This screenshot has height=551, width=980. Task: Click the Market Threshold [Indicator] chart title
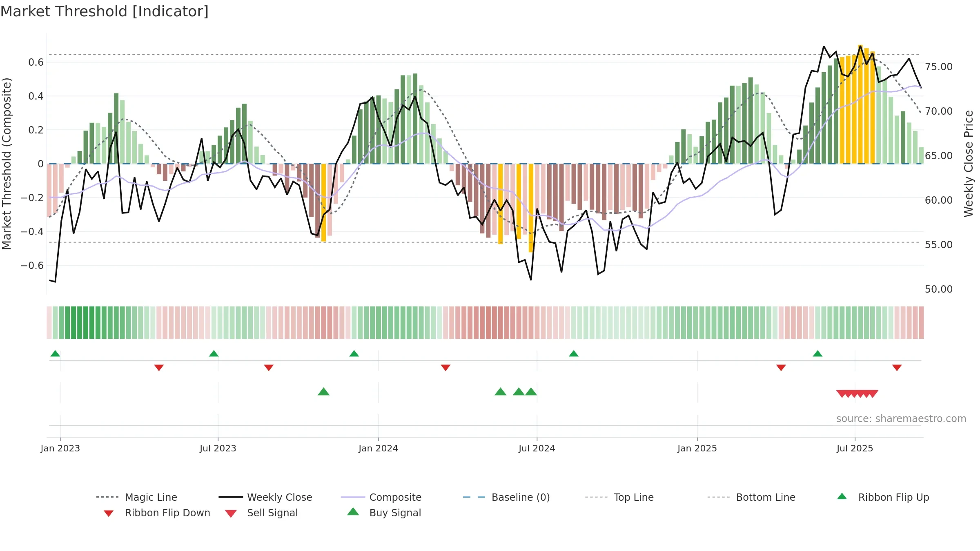[105, 11]
